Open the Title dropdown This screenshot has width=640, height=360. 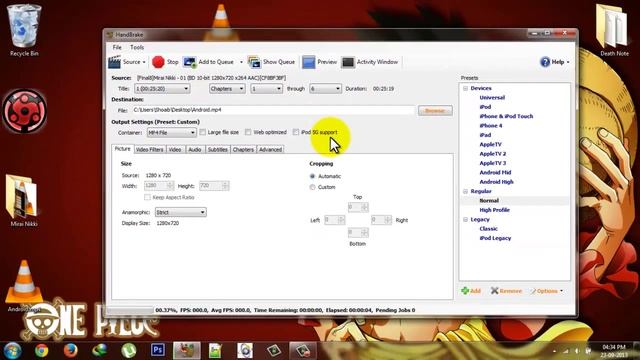point(162,89)
